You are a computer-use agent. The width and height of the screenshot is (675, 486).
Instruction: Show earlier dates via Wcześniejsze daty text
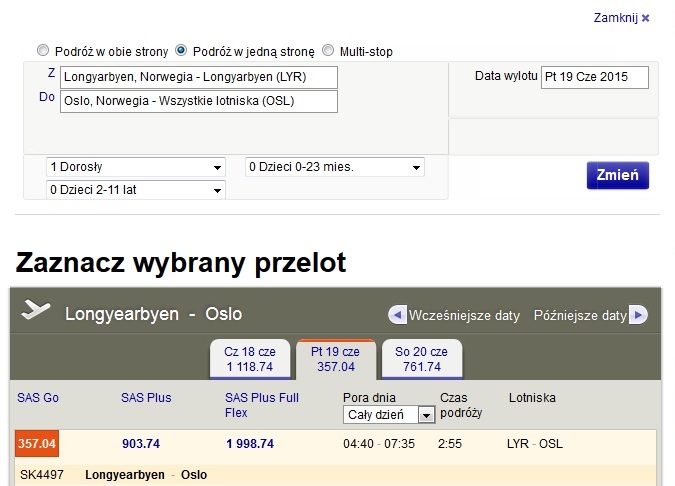coord(464,316)
